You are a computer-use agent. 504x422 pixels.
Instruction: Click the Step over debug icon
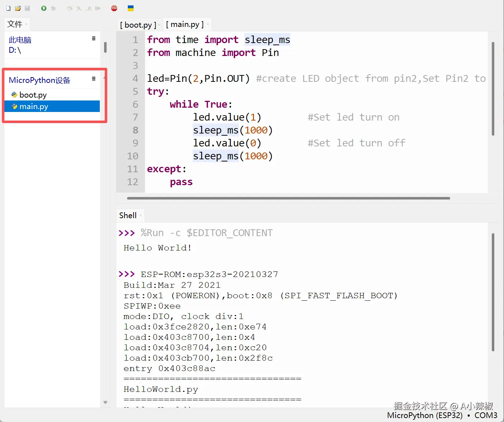click(70, 8)
